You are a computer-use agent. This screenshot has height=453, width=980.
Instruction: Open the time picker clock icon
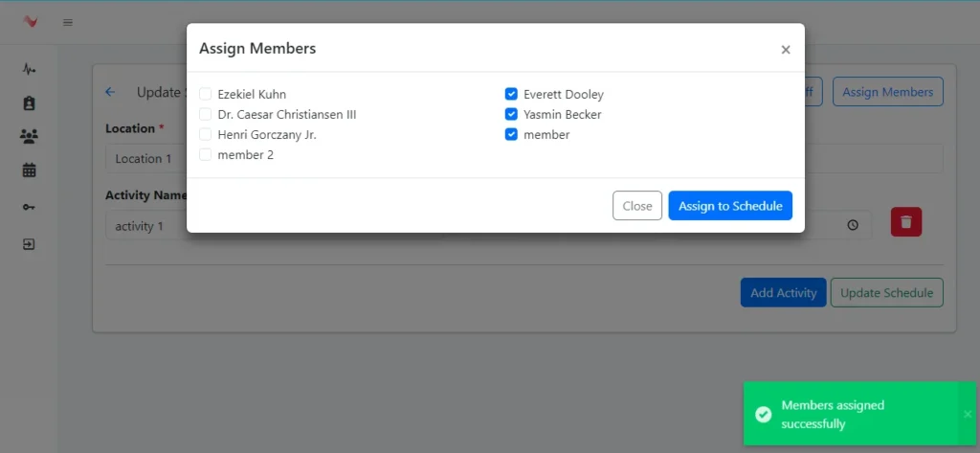[x=853, y=226]
